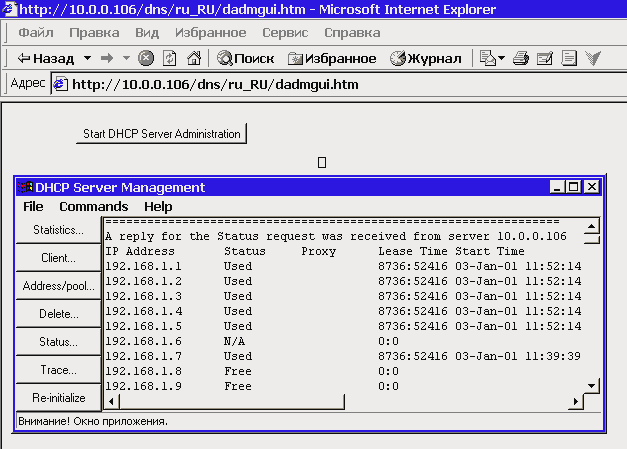Click the Адрес label by address bar
Screen dimensions: 627x449
[x=28, y=83]
